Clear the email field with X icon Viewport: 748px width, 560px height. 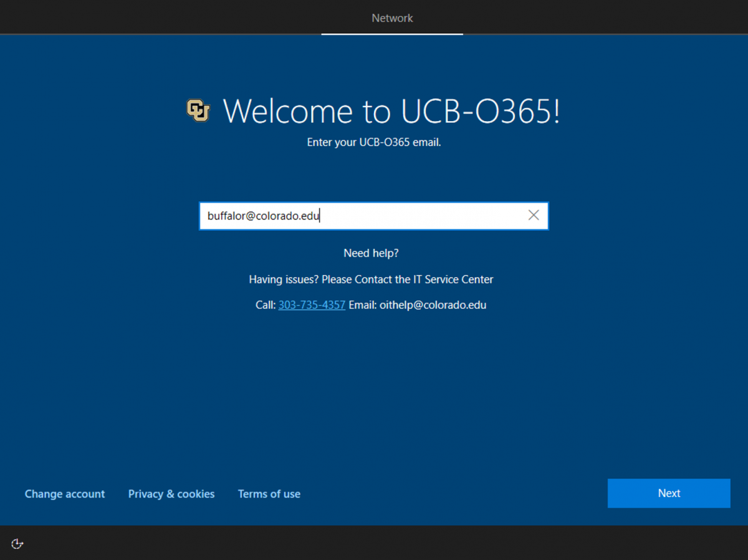pyautogui.click(x=534, y=215)
